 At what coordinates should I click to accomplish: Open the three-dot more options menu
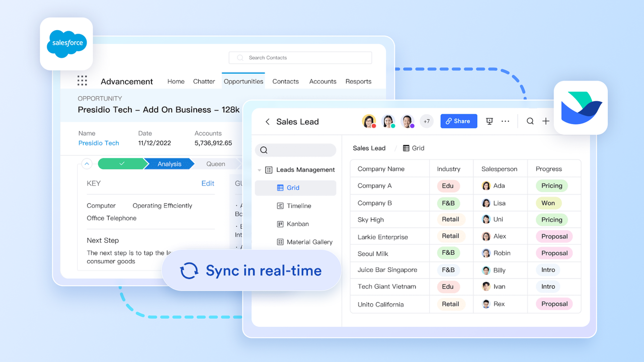click(506, 121)
